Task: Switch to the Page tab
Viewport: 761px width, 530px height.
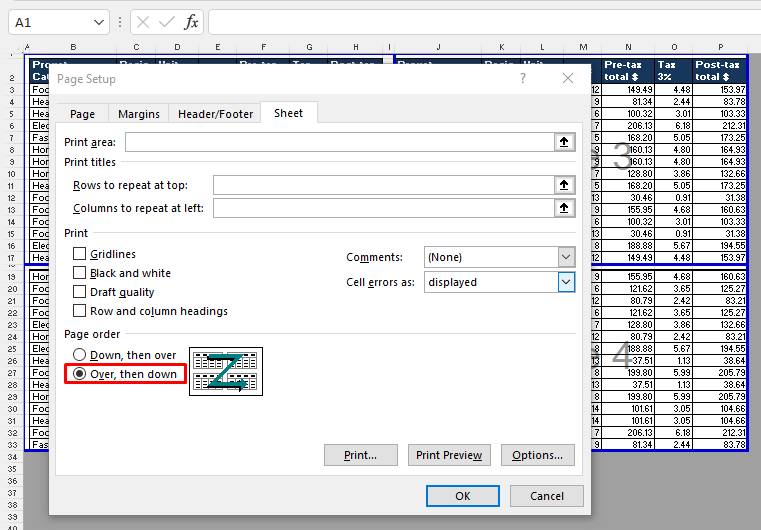Action: tap(83, 114)
